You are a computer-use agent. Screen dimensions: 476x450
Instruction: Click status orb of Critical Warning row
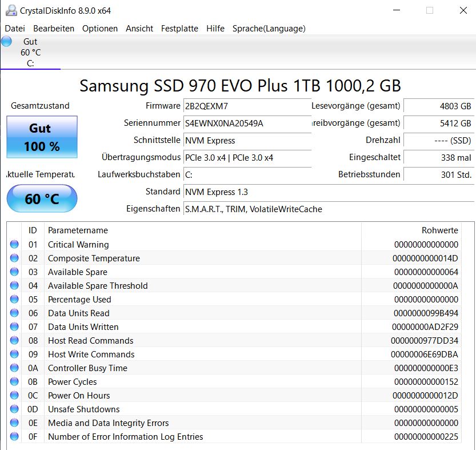tap(14, 244)
